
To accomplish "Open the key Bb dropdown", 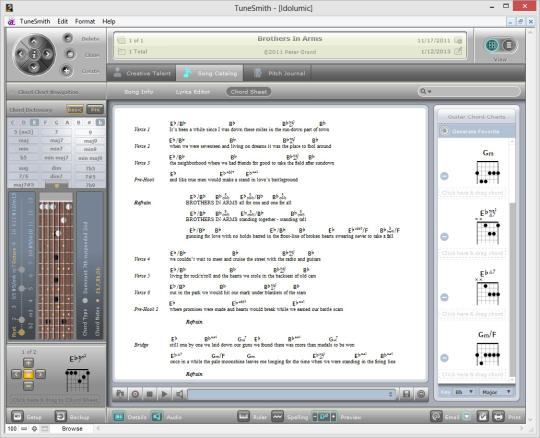I will tap(464, 392).
